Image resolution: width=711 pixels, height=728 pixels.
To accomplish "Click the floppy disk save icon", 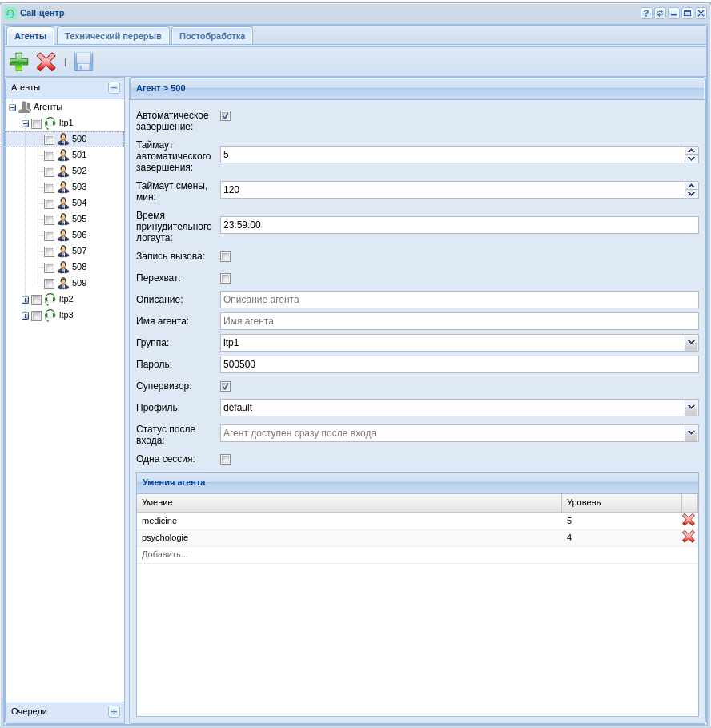I will pos(83,62).
